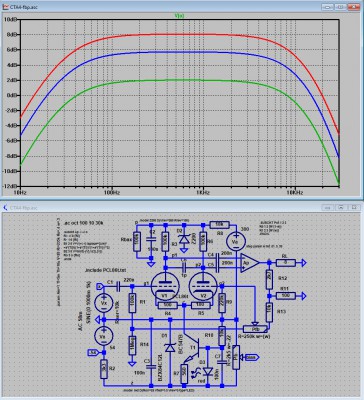This screenshot has height=400, width=364.
Task: Maximize the waveform plot window
Action: (340, 6)
